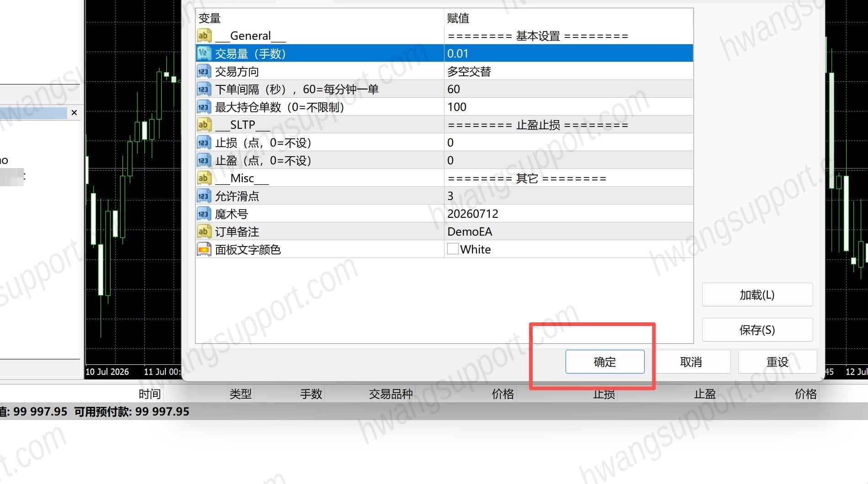The height and width of the screenshot is (484, 868).
Task: Click the DemoEA order comment value
Action: (x=470, y=231)
